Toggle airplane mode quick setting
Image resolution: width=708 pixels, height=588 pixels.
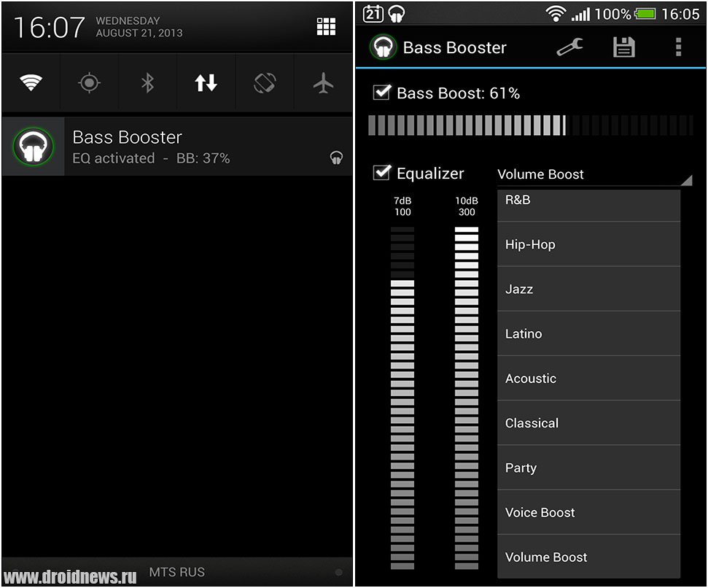tap(323, 82)
